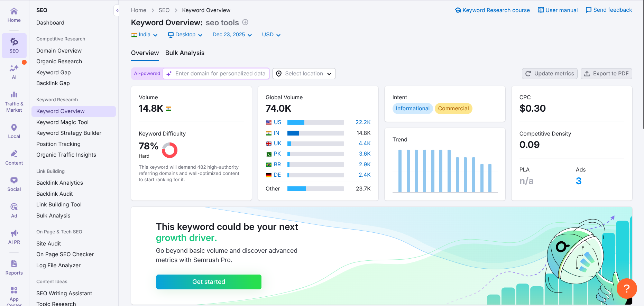
Task: Open Dashboard in the SEO menu
Action: click(x=50, y=23)
